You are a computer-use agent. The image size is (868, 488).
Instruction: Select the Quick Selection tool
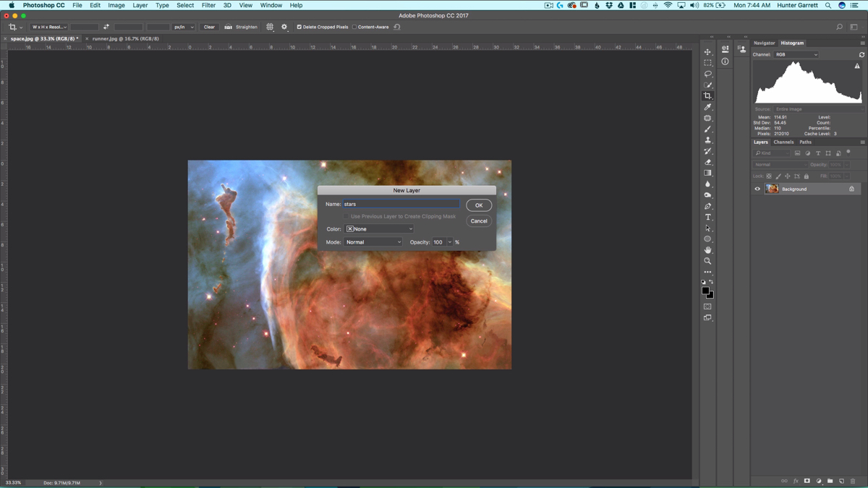(707, 85)
